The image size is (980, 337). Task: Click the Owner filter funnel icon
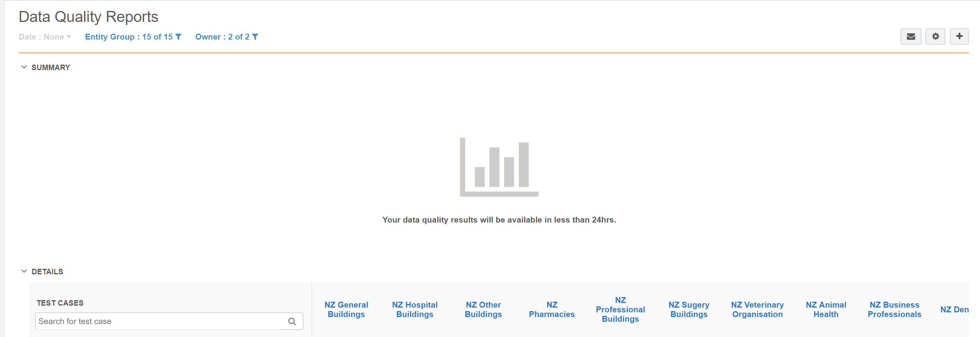pyautogui.click(x=255, y=37)
